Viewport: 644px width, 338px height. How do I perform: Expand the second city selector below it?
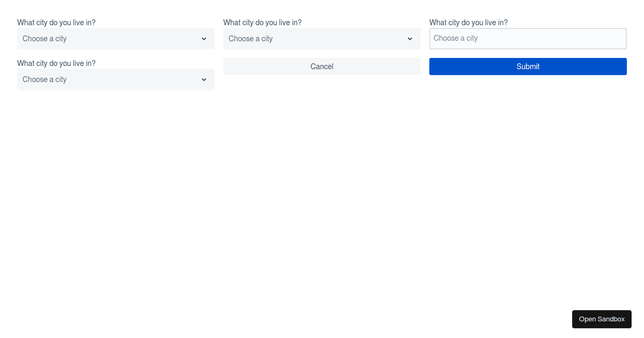[116, 79]
